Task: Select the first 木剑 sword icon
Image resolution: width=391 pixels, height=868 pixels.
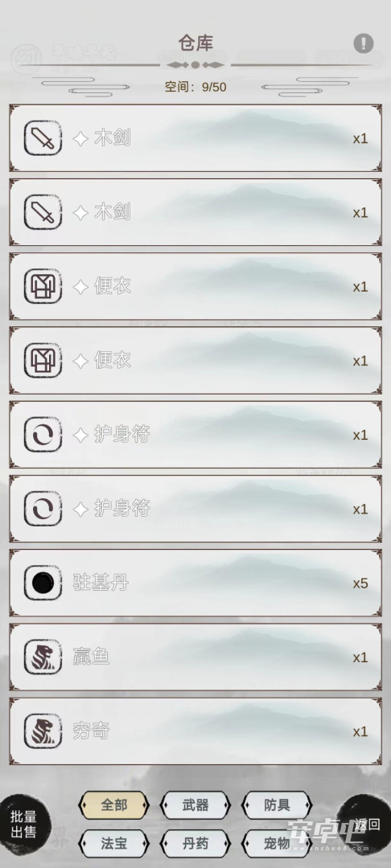Action: point(43,138)
